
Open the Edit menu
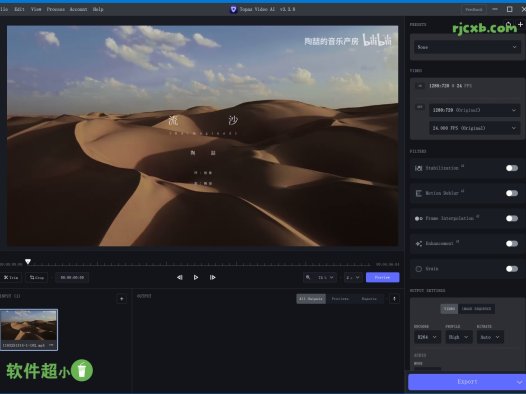click(19, 9)
